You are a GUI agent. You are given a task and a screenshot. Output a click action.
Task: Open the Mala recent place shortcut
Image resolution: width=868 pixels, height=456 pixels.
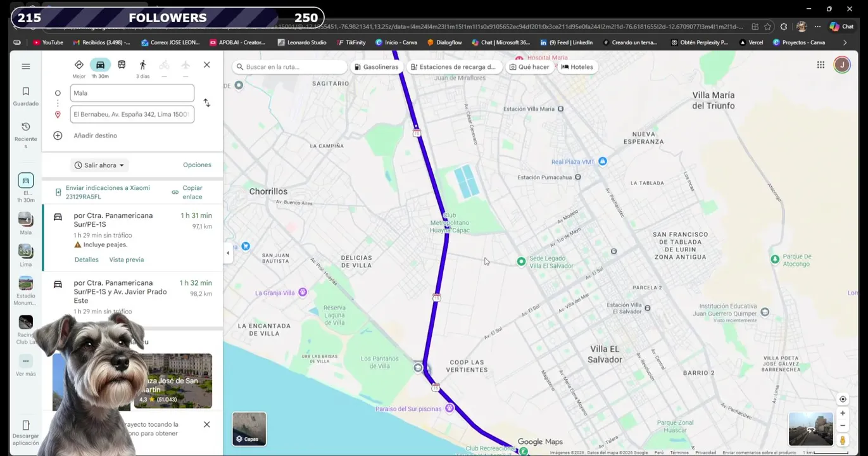(26, 224)
